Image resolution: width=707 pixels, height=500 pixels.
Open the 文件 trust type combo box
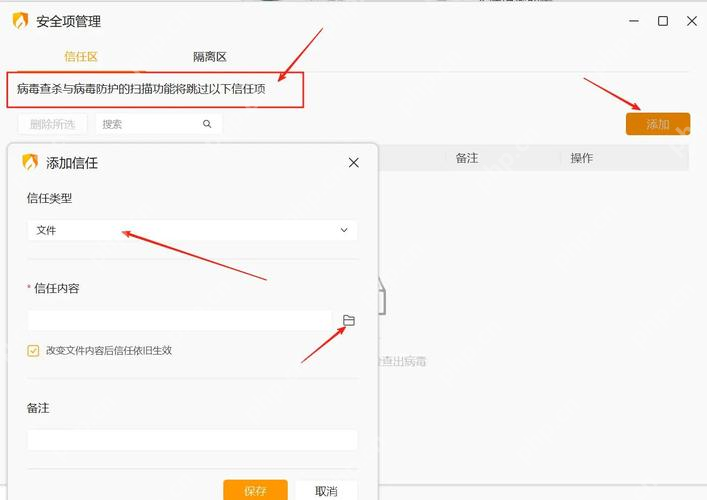(x=193, y=230)
